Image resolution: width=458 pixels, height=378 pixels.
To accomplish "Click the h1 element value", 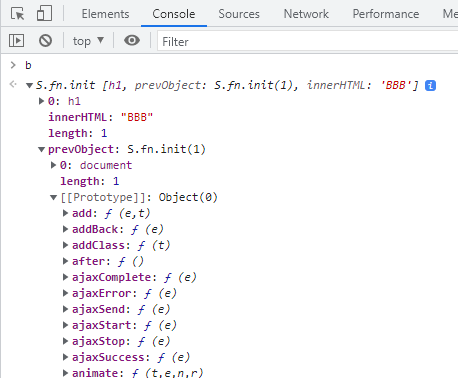I will point(74,101).
